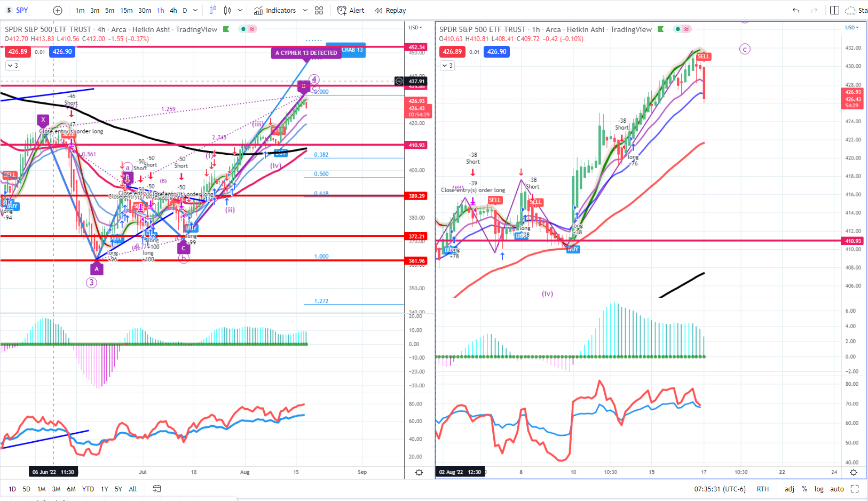Set date range to YTD
868x501 pixels.
tap(88, 489)
